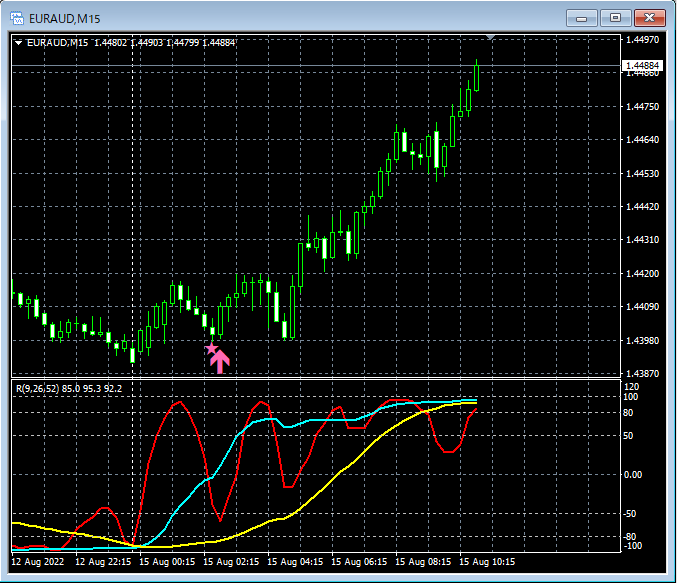Click the 1.44970 price scale label

(x=643, y=40)
